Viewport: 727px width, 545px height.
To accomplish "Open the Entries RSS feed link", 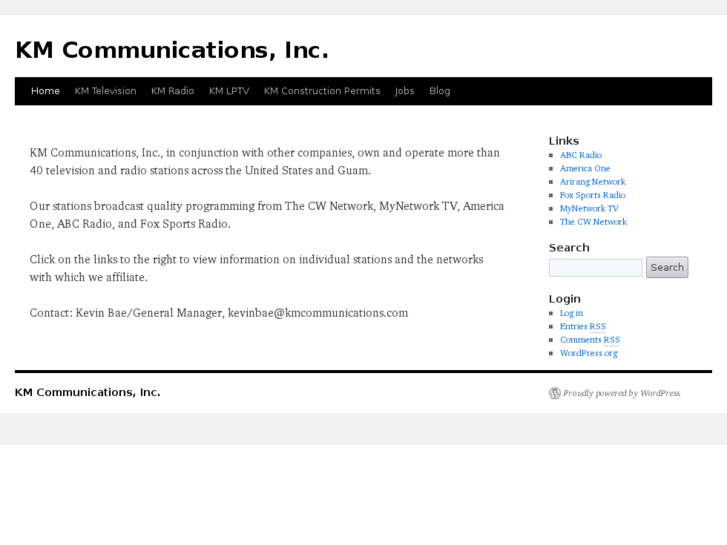I will click(583, 327).
